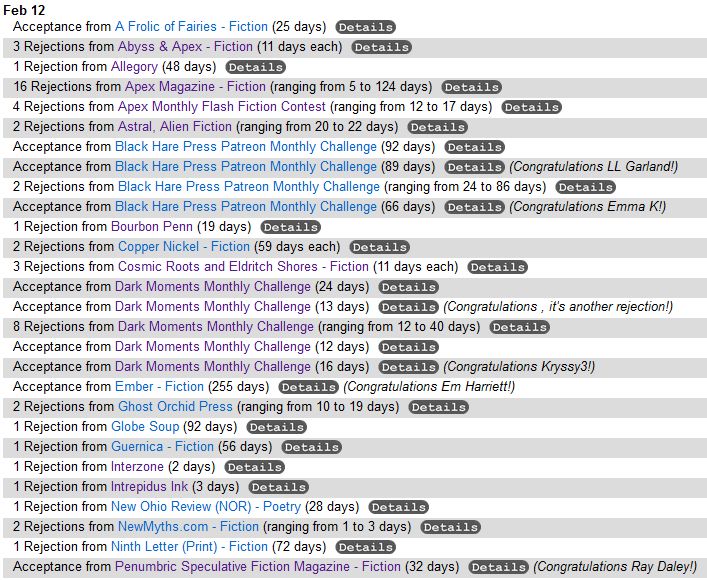Click Details for New Ohio Review rejection

pos(399,507)
